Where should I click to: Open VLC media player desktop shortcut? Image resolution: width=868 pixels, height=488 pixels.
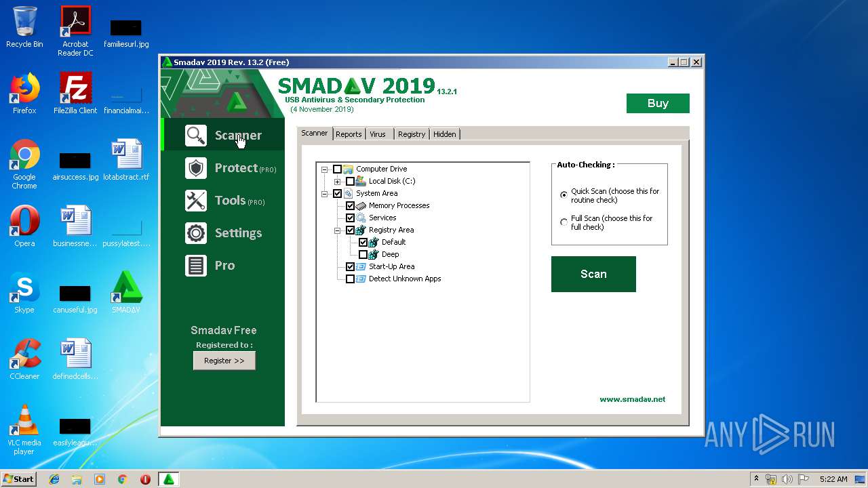tap(24, 430)
